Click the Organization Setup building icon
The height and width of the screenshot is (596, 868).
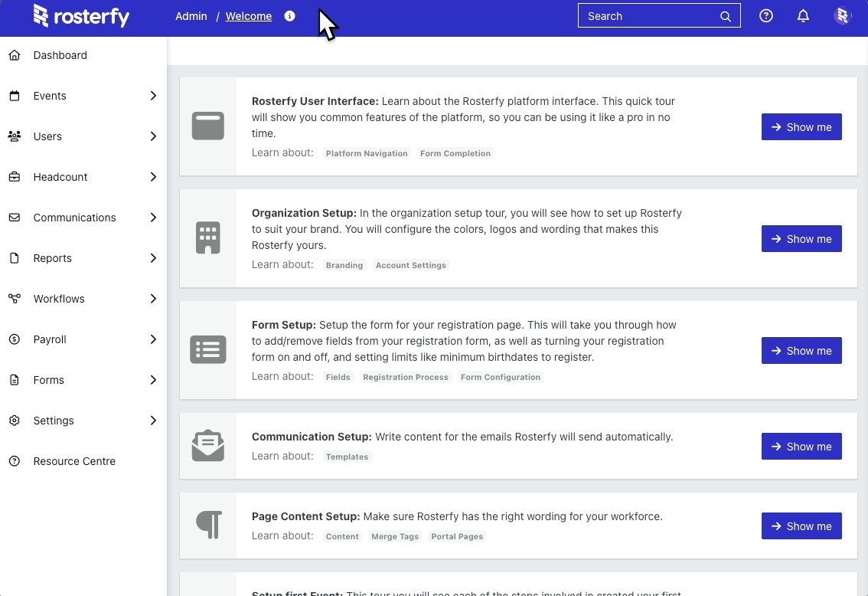coord(208,237)
